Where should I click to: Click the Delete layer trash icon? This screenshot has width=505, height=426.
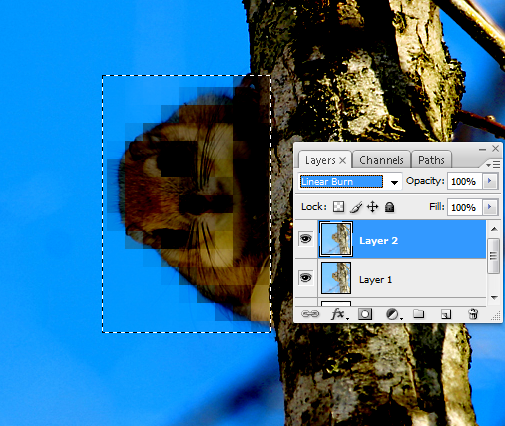coord(473,314)
